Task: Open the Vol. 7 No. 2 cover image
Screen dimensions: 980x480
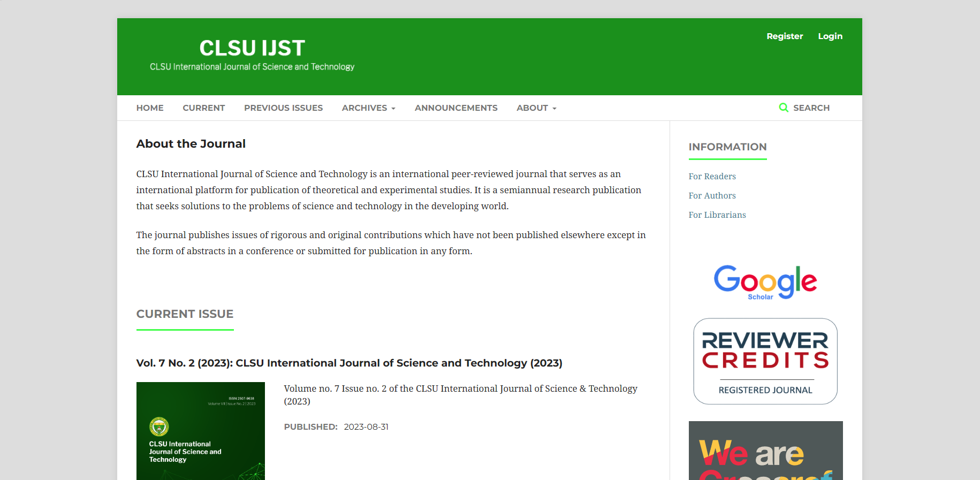Action: tap(201, 431)
